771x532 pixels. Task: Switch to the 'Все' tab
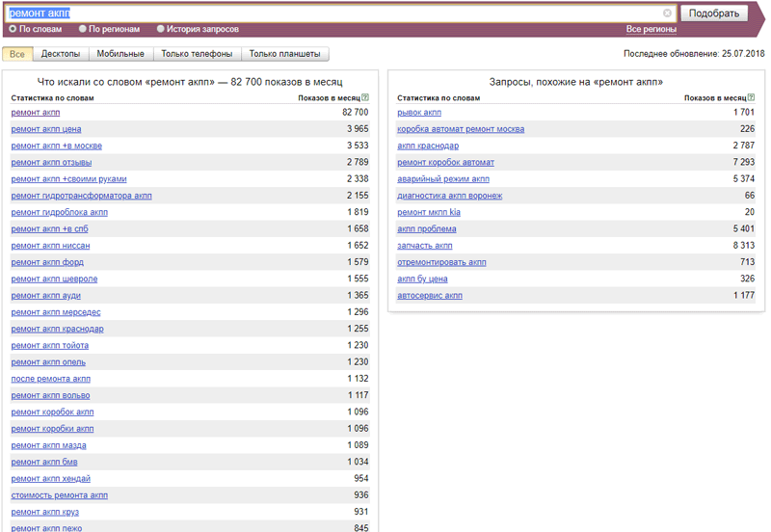[17, 54]
